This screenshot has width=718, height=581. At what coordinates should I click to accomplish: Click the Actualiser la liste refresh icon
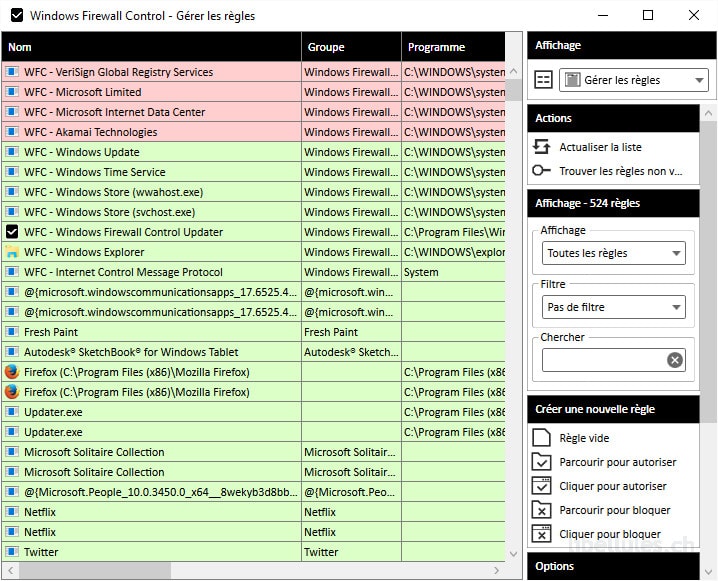[542, 147]
